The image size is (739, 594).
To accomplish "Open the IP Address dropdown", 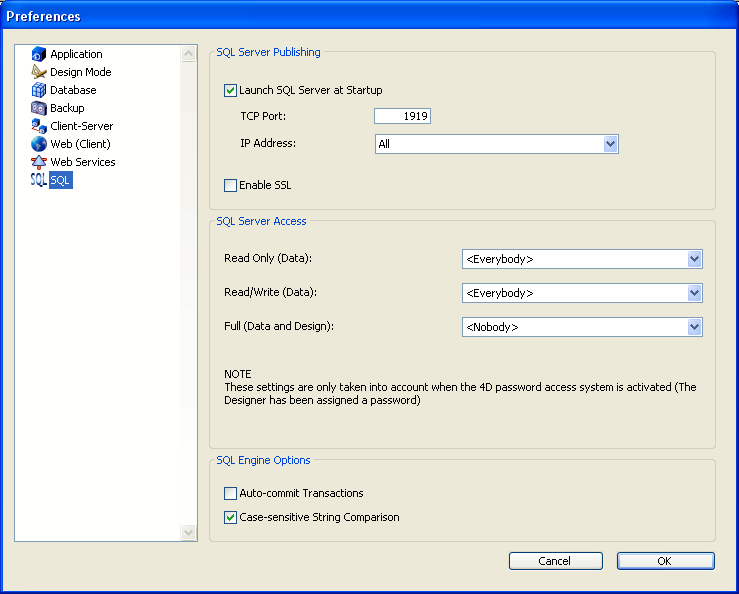I will (x=610, y=144).
